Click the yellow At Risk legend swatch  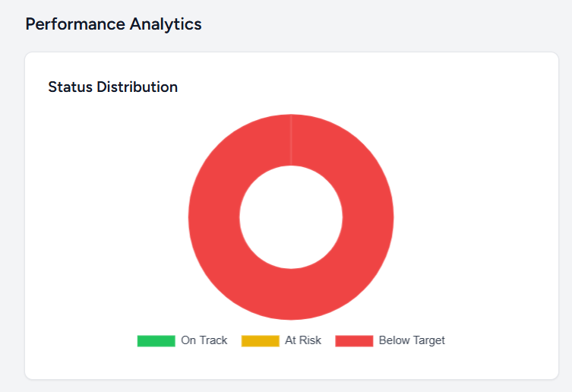pos(260,340)
